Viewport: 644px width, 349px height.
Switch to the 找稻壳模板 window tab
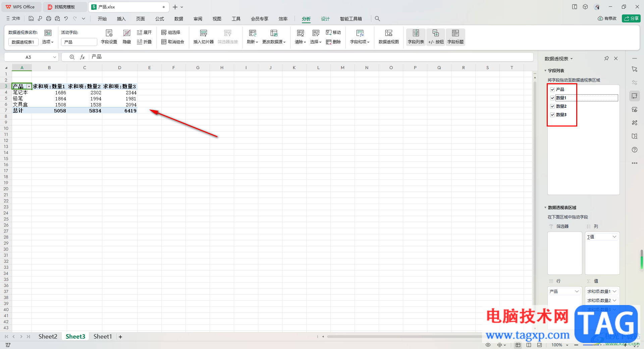click(x=64, y=7)
